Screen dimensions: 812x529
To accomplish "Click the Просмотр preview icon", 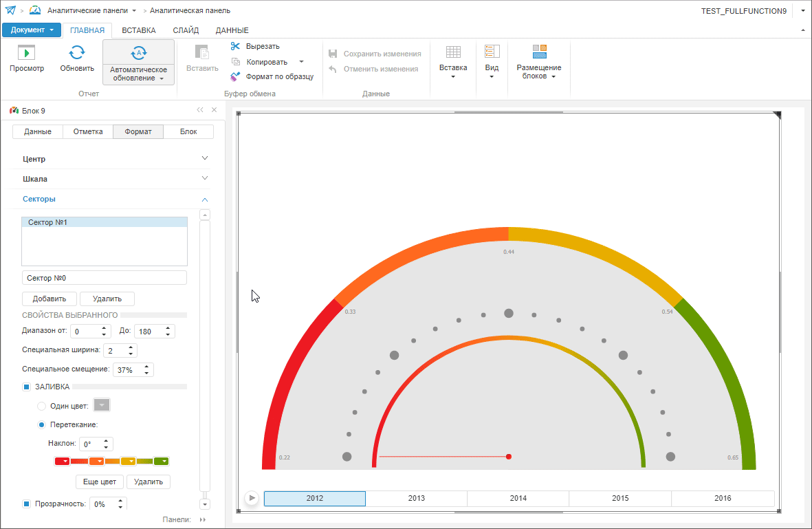I will coord(26,52).
